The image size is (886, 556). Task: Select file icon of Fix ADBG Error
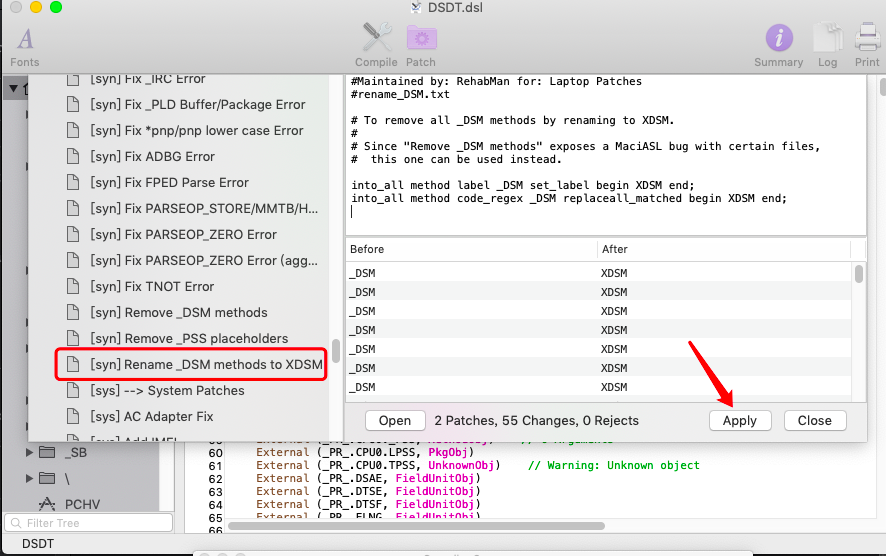pos(73,157)
